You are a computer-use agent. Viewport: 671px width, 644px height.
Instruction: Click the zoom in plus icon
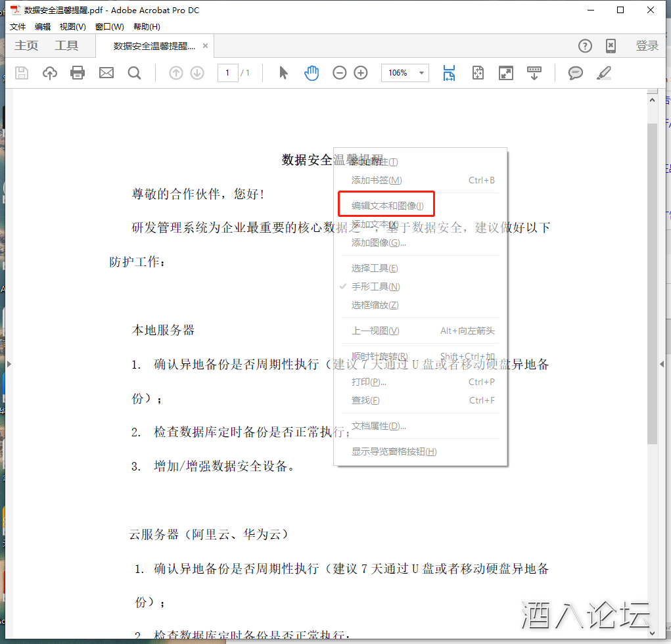361,73
